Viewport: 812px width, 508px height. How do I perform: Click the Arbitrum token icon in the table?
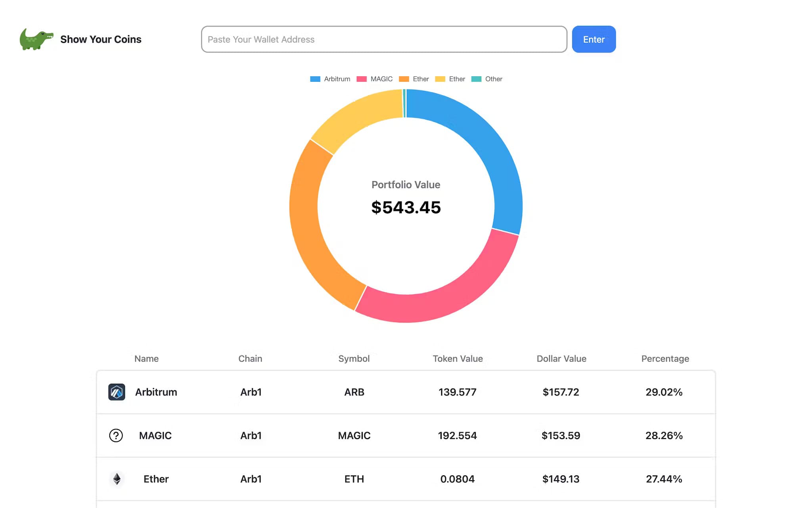point(116,392)
